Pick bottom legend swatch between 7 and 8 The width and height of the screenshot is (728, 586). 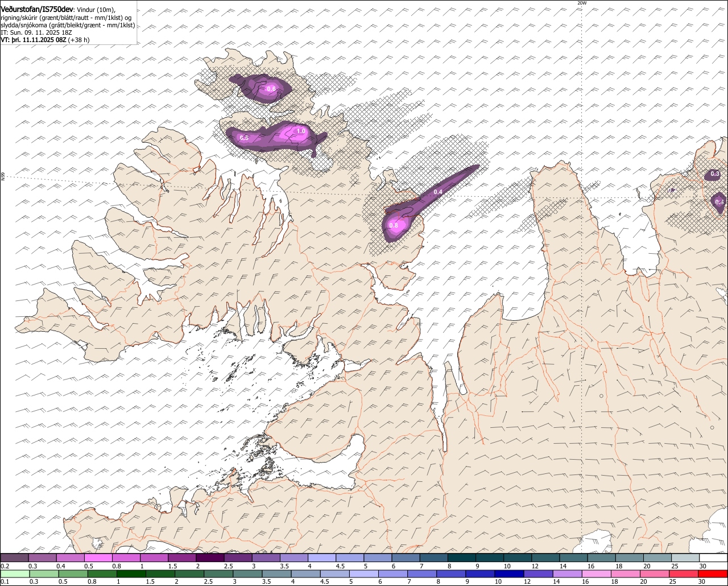click(422, 573)
